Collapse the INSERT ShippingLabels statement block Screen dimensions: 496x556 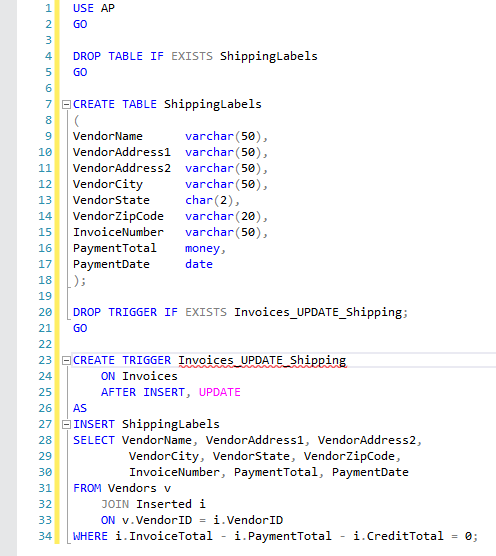[66, 424]
